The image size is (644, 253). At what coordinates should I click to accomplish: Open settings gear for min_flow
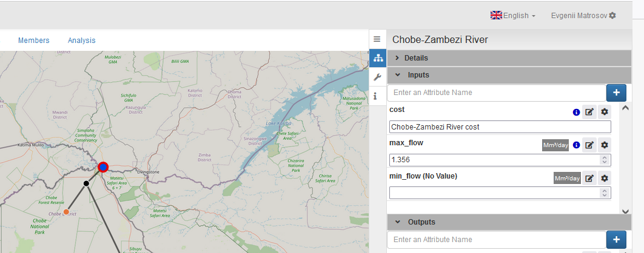coord(604,178)
